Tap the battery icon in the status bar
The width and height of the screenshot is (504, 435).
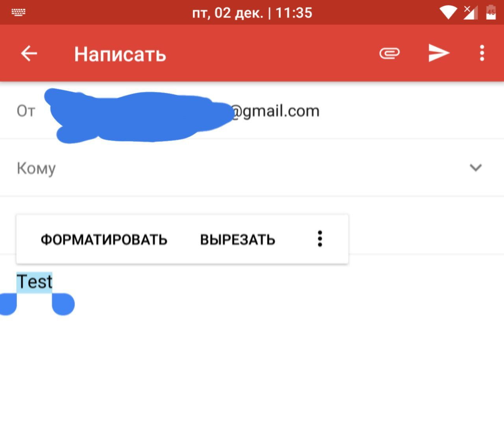[x=491, y=12]
